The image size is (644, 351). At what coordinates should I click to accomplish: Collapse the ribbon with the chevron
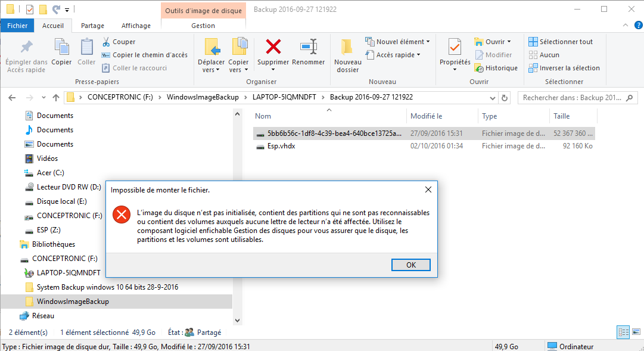[x=626, y=25]
